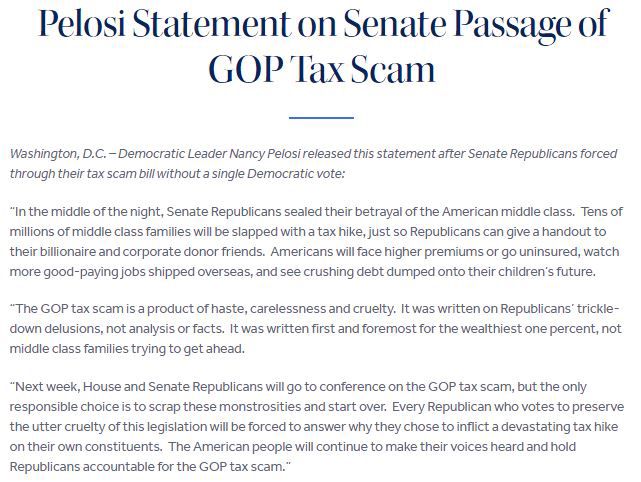Click "Democratic Leader Nancy Pelosi" in the italic intro
641x482 pixels.
[210, 154]
